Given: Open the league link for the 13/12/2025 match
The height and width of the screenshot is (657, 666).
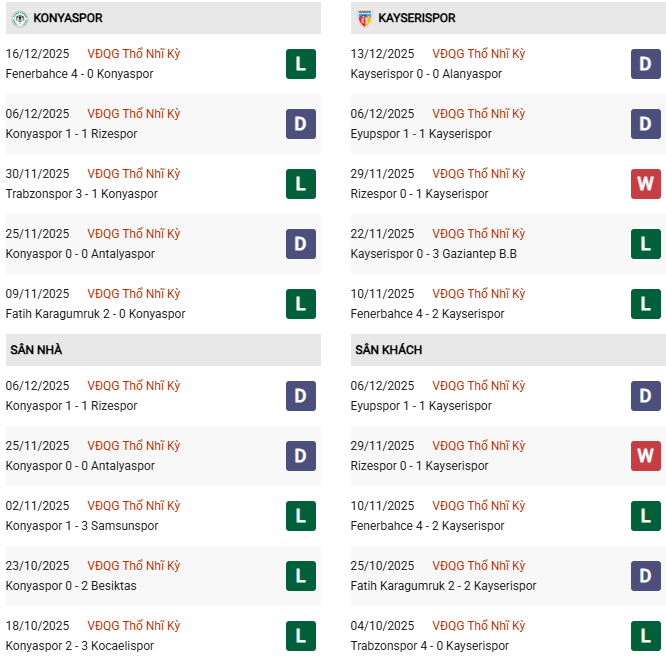Looking at the screenshot, I should [478, 54].
